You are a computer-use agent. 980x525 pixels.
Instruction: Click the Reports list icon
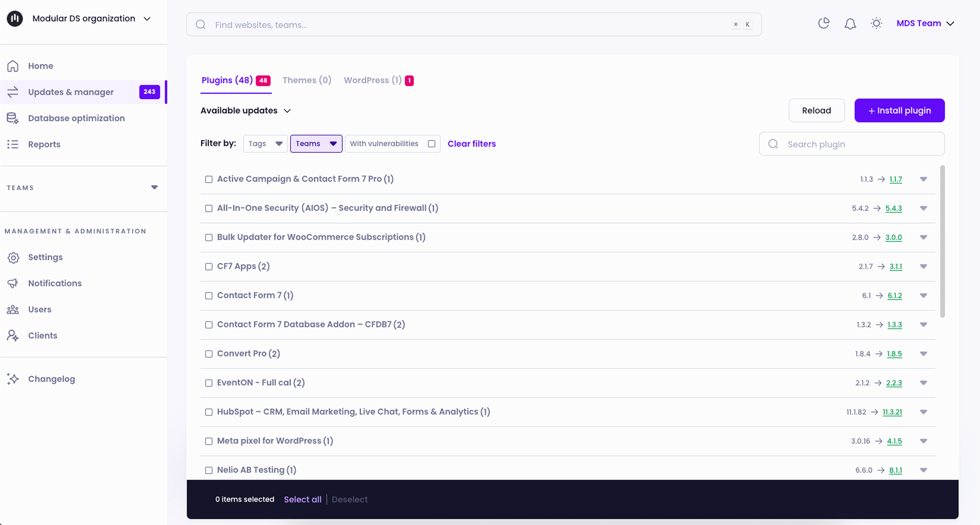[13, 144]
